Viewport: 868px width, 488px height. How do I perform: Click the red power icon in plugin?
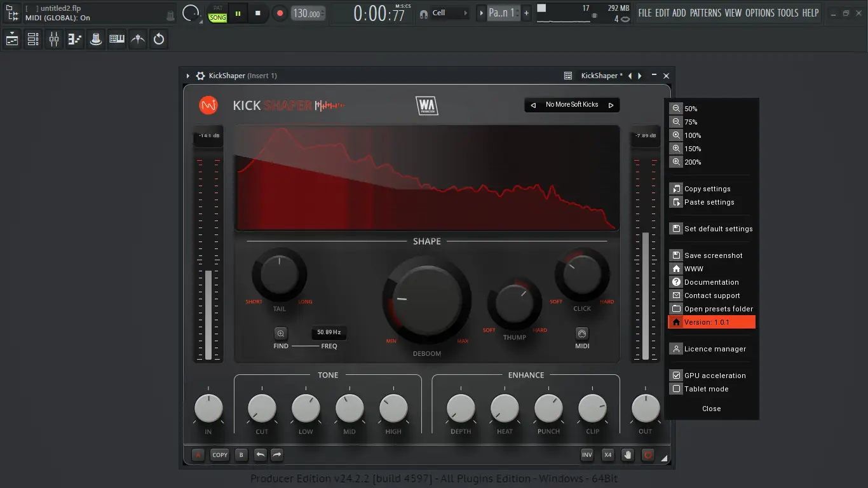(648, 455)
